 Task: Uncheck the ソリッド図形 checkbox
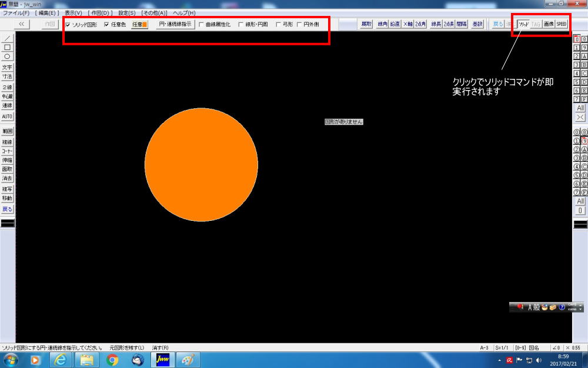coord(68,24)
